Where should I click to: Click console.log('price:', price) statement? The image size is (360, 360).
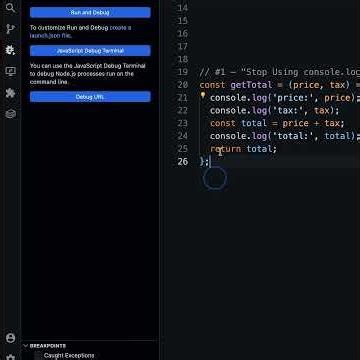285,98
